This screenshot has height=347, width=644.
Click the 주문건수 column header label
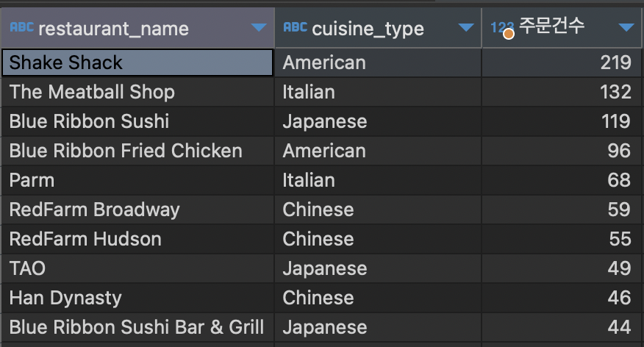(x=551, y=26)
